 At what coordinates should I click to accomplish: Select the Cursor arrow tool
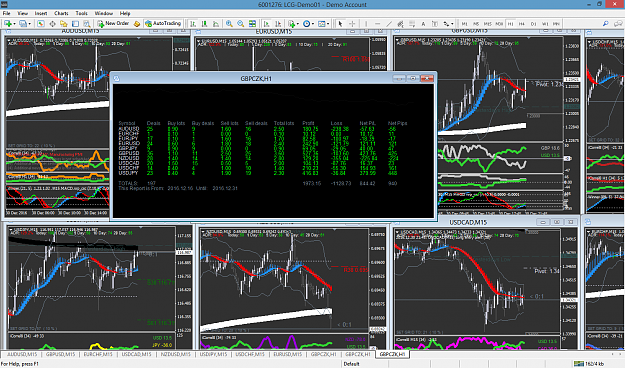pos(340,24)
